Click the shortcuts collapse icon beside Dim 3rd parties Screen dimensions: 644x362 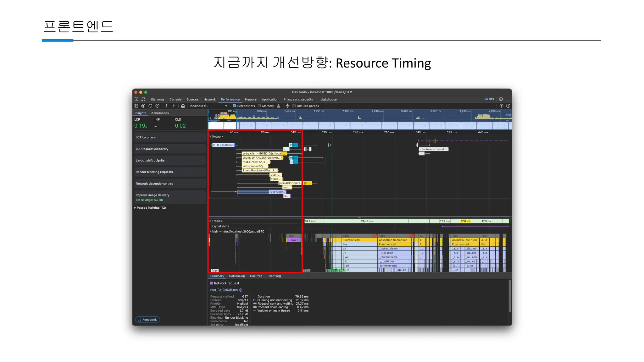(287, 106)
